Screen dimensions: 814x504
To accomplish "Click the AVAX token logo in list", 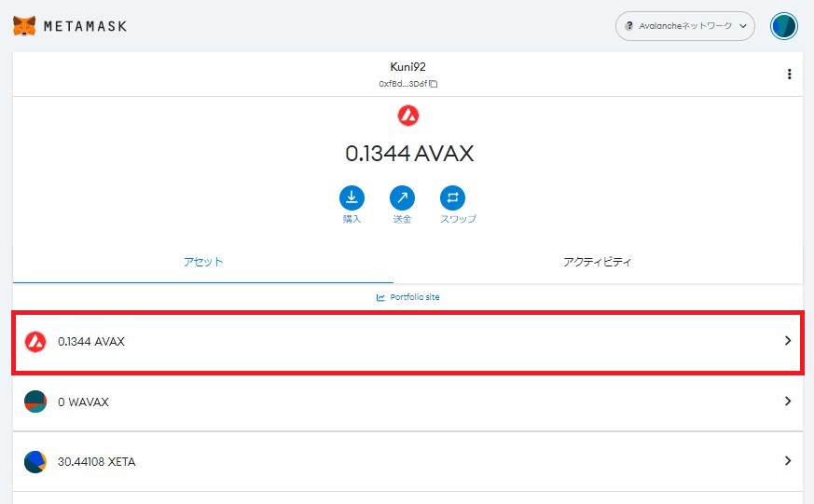I will pos(35,341).
